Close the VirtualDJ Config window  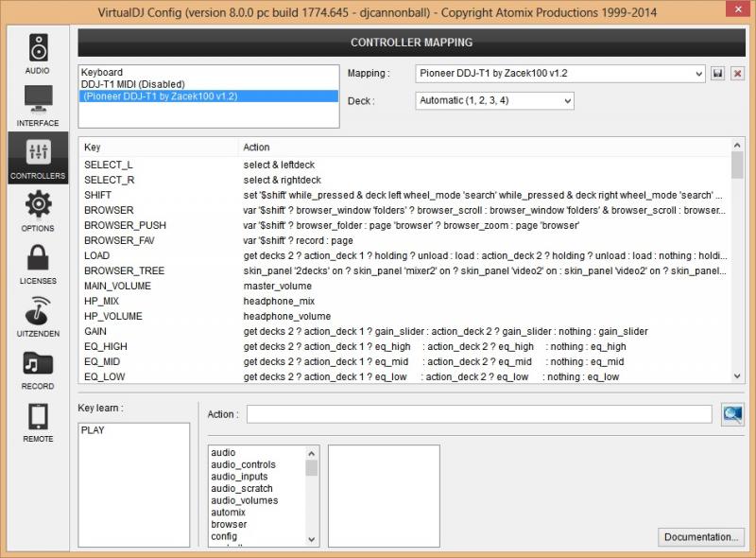tap(738, 9)
